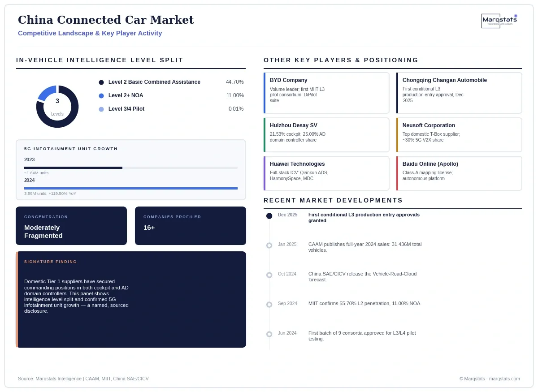Click the MIIT confirms 55.70% L2 penetration text
Viewport: 538px width, 392px height.
(365, 303)
